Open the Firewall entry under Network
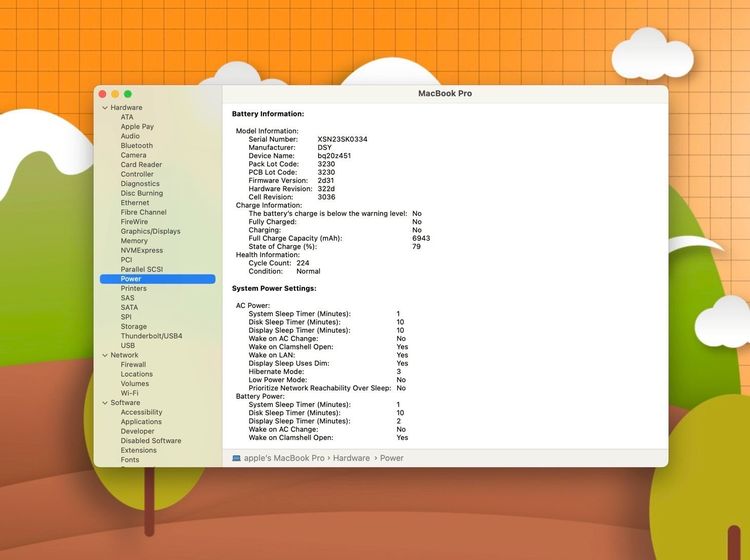This screenshot has height=560, width=750. (133, 365)
